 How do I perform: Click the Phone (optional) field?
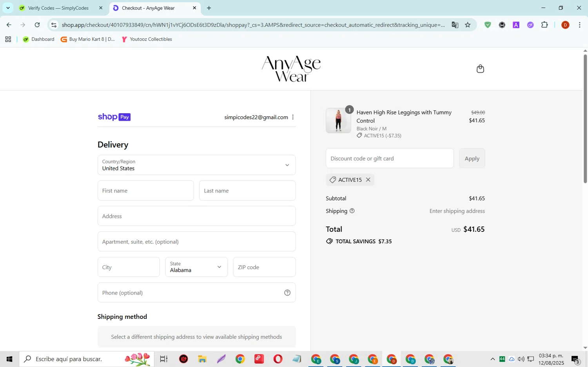click(x=196, y=293)
